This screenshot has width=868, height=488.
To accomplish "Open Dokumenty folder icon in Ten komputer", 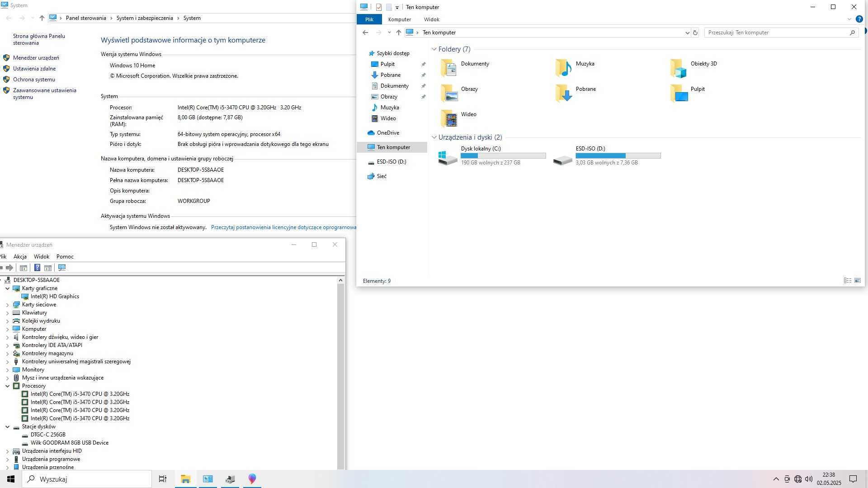I will tap(449, 68).
